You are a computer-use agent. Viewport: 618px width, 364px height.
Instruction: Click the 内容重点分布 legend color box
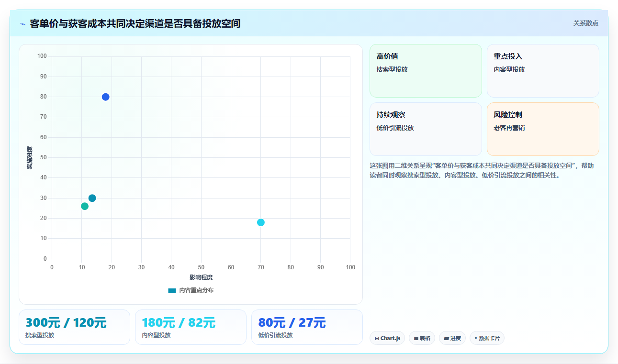172,290
